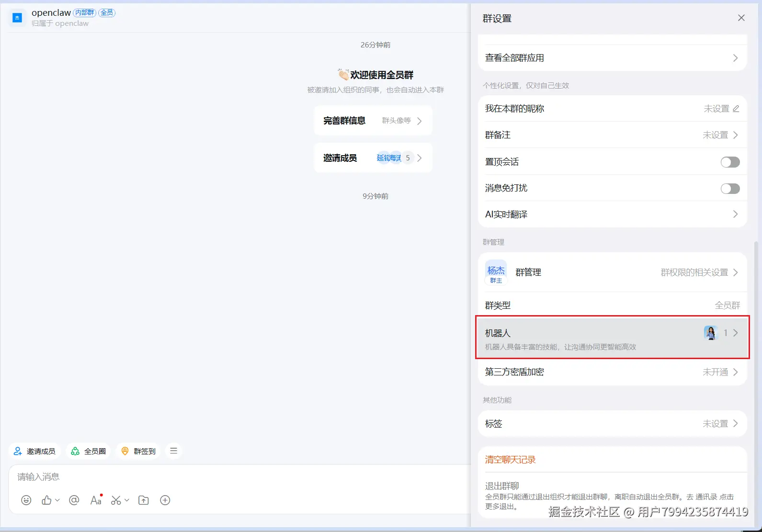Open 查看全部群应用 row
Image resolution: width=762 pixels, height=532 pixels.
(612, 58)
